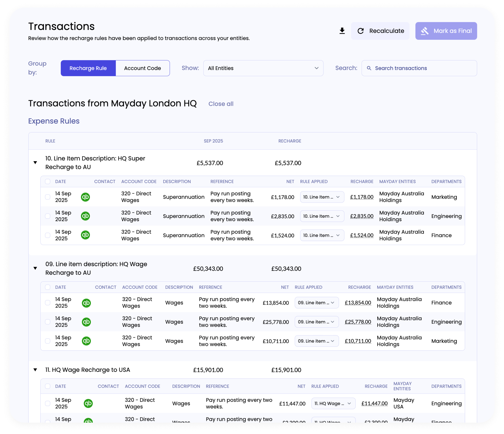Click the Recalculate refresh icon
This screenshot has height=434, width=504.
(x=360, y=31)
